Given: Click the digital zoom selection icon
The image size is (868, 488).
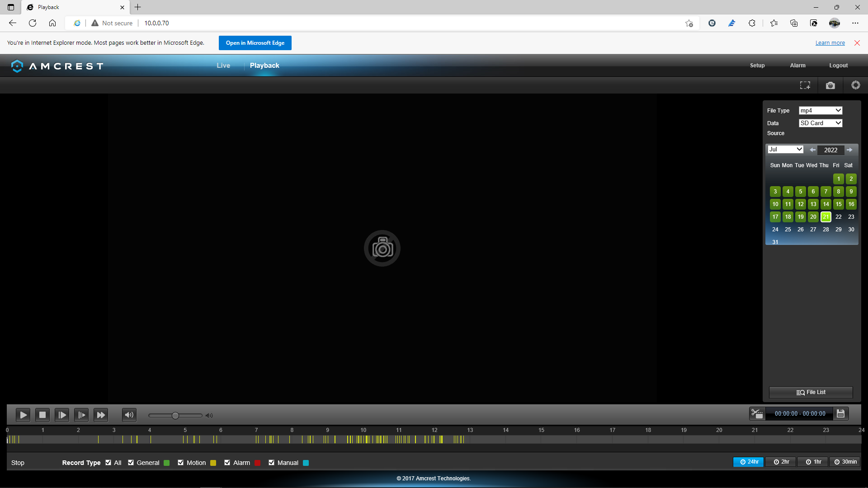Looking at the screenshot, I should [805, 85].
